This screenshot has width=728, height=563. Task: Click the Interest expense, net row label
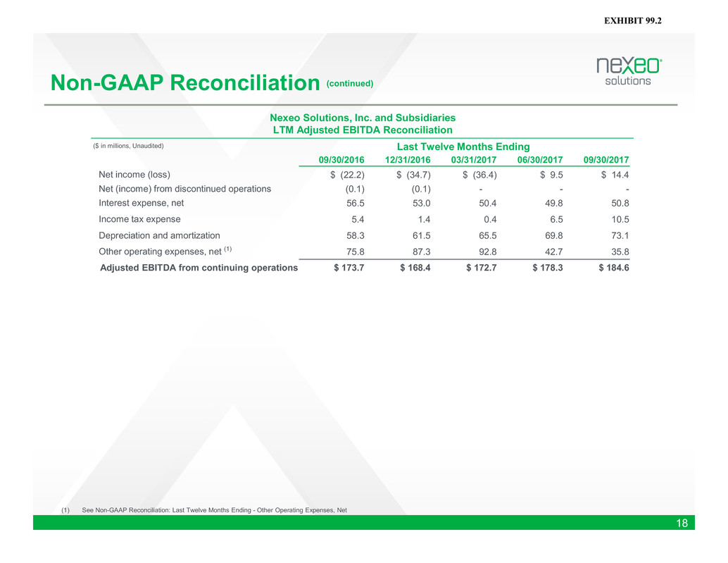coord(143,204)
